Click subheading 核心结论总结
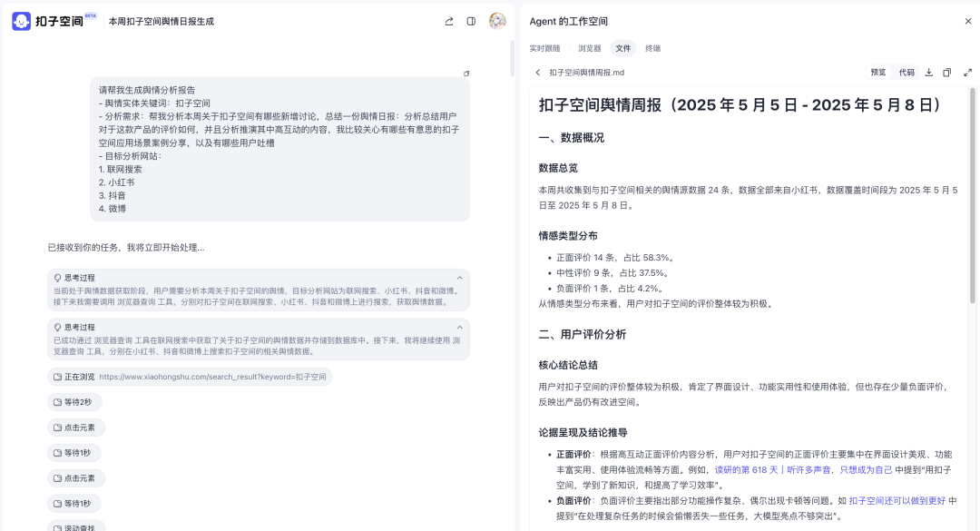Image resolution: width=980 pixels, height=531 pixels. (568, 365)
